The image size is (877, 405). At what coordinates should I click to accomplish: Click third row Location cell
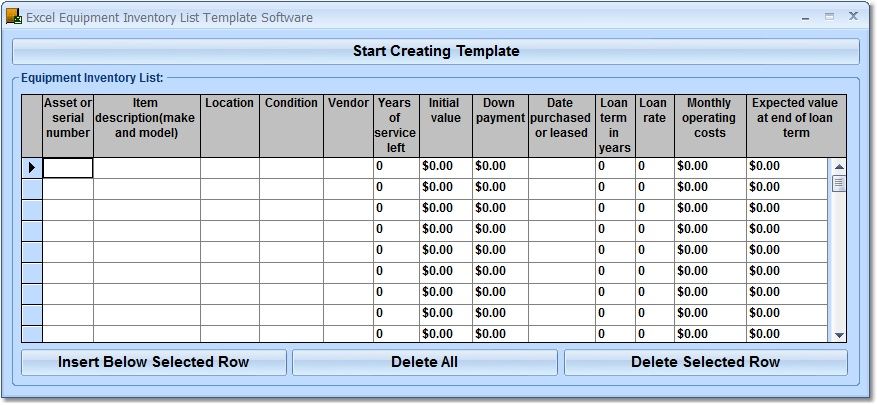(230, 210)
